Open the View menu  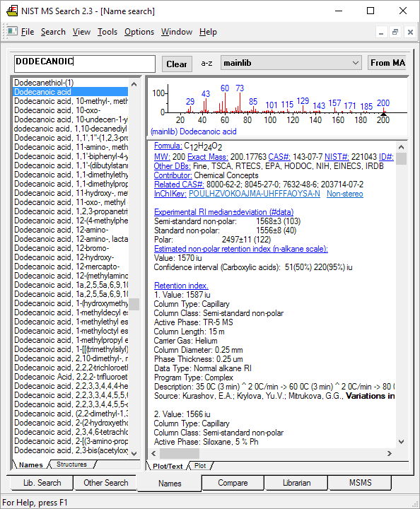(x=81, y=32)
